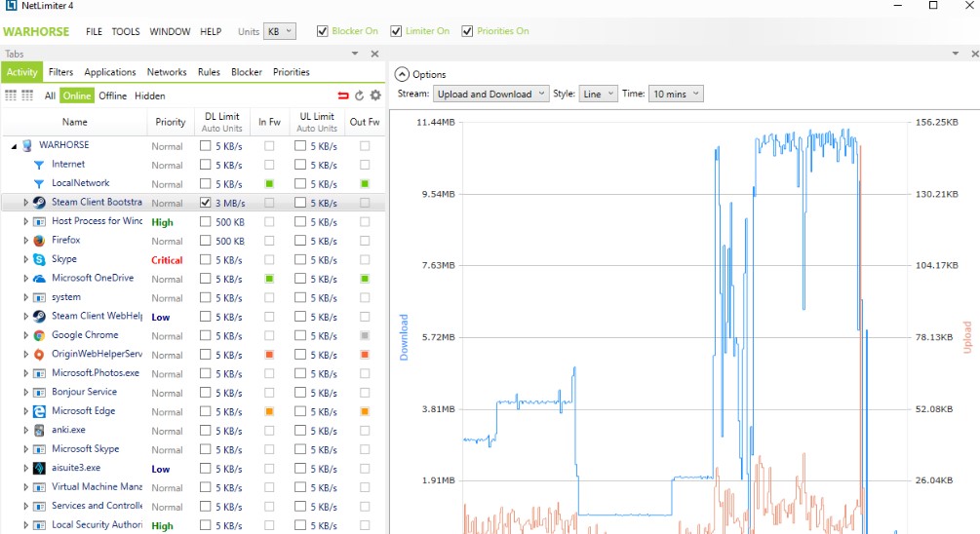The height and width of the screenshot is (534, 980).
Task: Click the first grid view icon
Action: click(11, 95)
